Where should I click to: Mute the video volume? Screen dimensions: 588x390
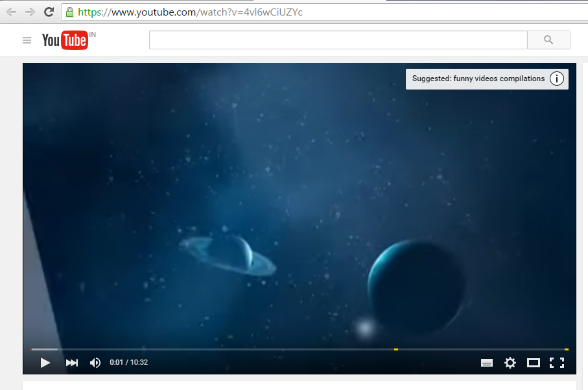click(95, 363)
